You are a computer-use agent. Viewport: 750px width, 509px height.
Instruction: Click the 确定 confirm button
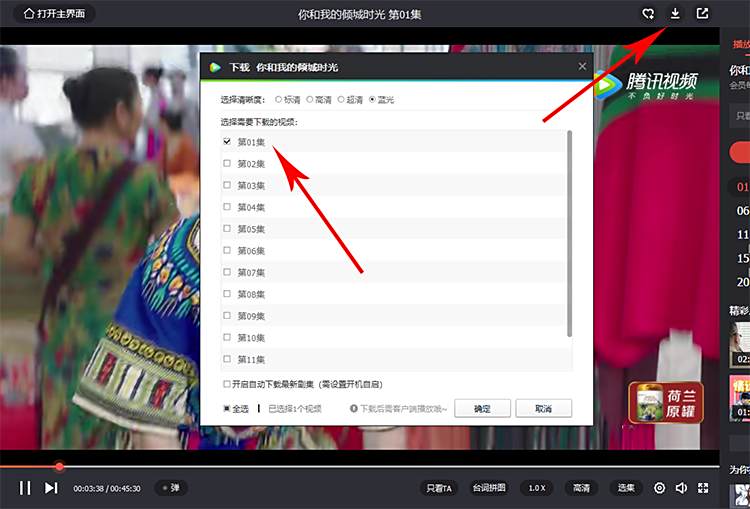pos(482,409)
